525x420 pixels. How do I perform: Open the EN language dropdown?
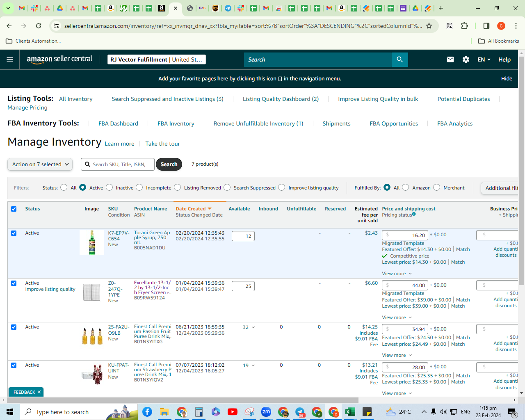pyautogui.click(x=484, y=59)
